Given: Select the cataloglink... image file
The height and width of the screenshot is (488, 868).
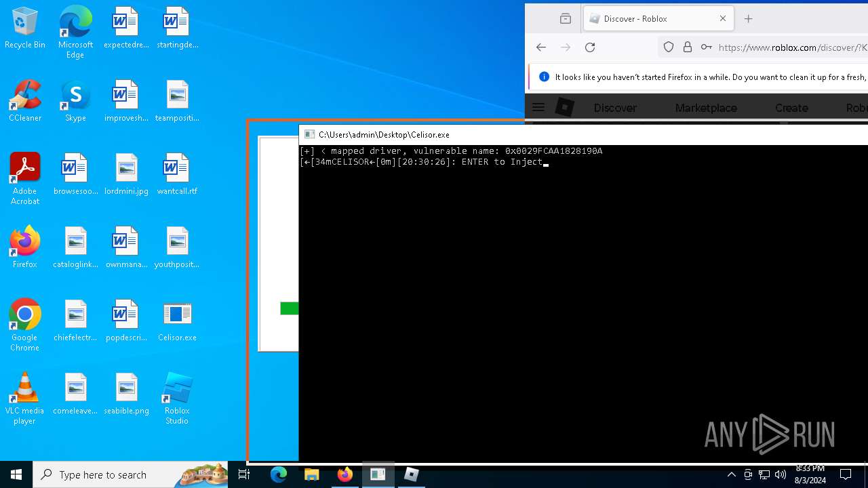Looking at the screenshot, I should (75, 248).
